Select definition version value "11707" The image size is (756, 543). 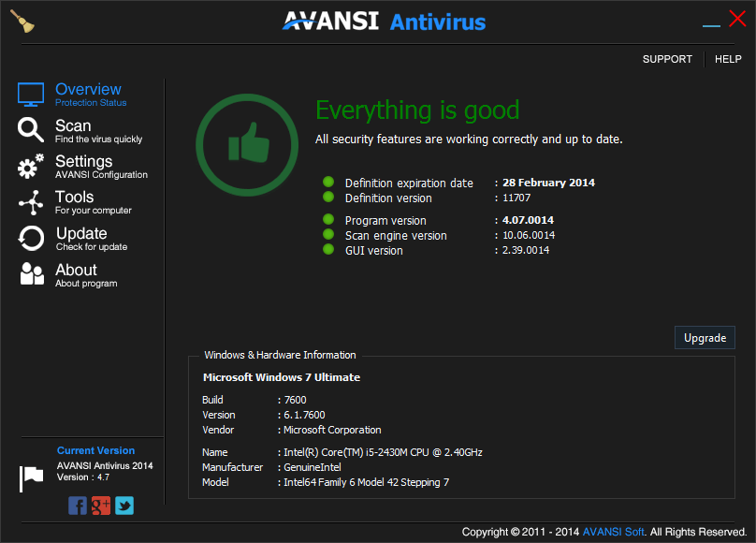point(516,198)
